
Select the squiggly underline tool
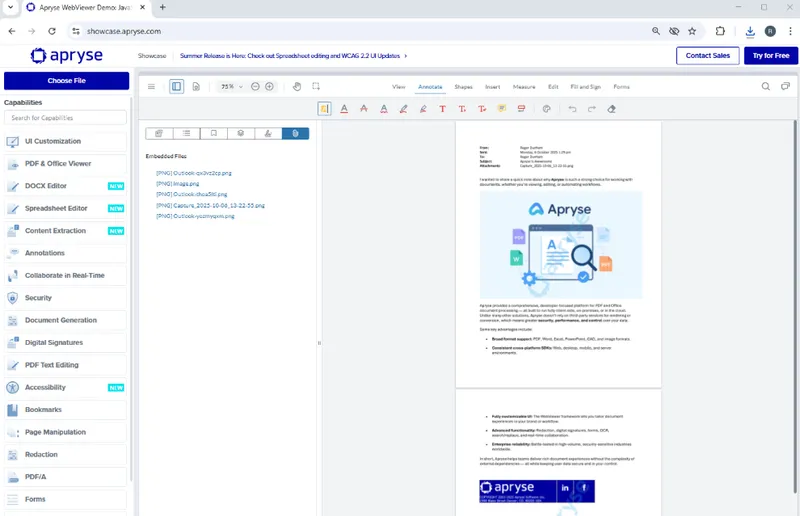[x=384, y=109]
